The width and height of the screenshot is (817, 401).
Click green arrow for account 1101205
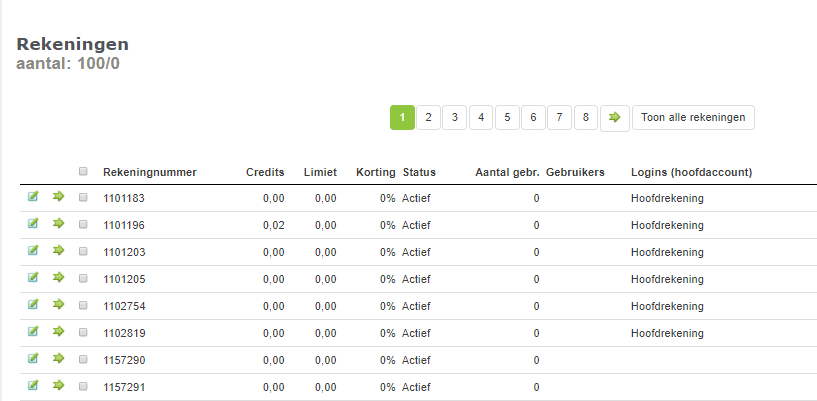pyautogui.click(x=58, y=278)
